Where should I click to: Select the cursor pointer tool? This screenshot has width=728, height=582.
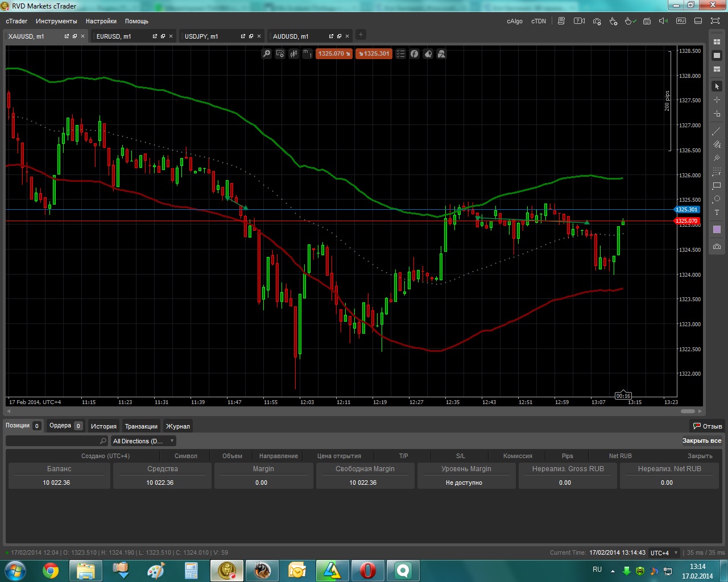(717, 86)
